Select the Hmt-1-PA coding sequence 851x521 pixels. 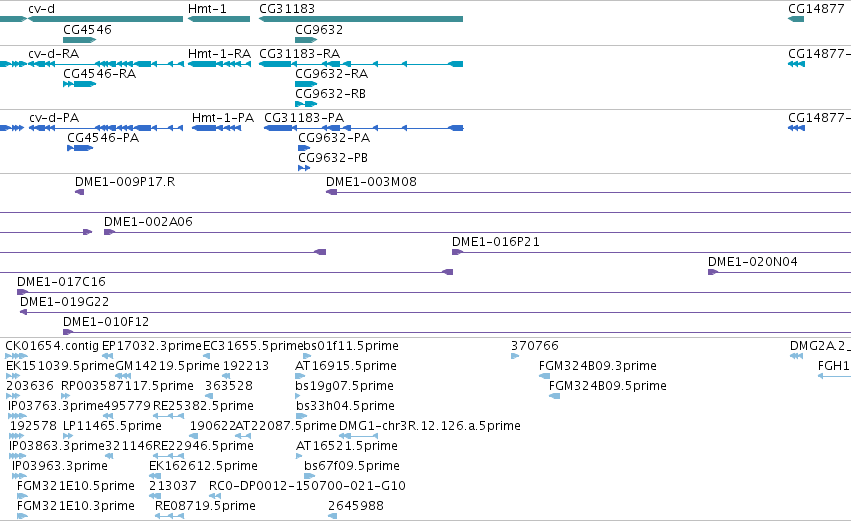[x=217, y=128]
